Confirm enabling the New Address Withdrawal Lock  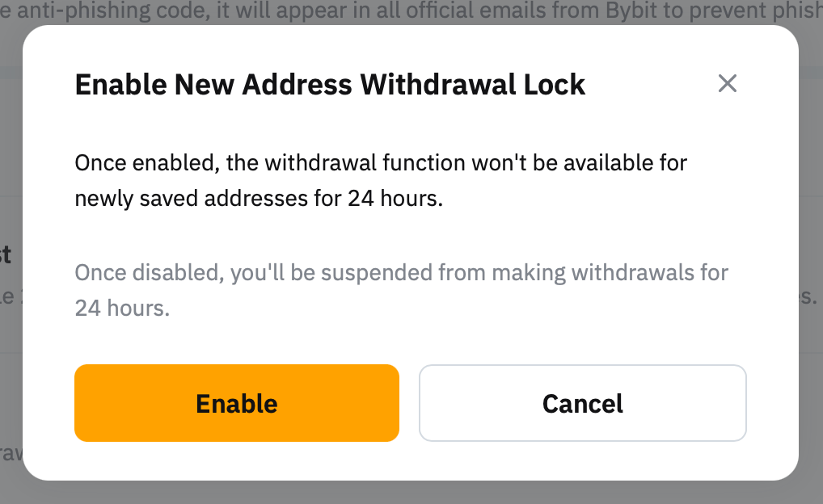pyautogui.click(x=237, y=403)
